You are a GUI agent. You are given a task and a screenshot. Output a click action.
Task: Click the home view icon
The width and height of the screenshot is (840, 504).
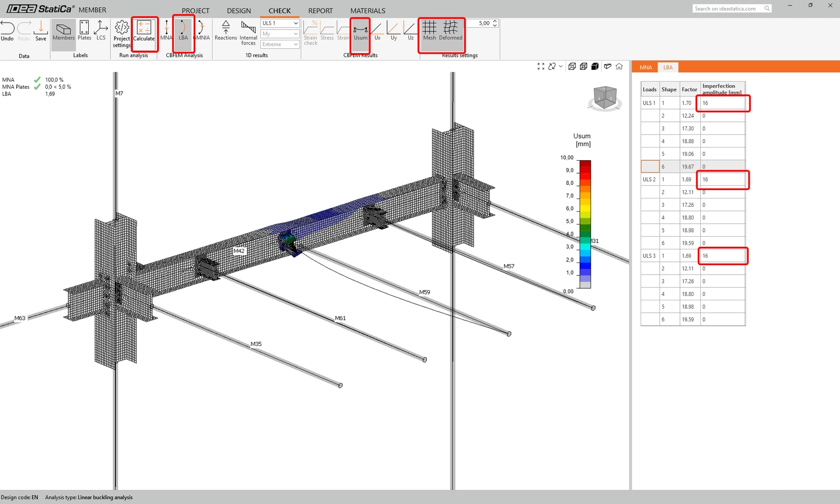click(x=619, y=67)
